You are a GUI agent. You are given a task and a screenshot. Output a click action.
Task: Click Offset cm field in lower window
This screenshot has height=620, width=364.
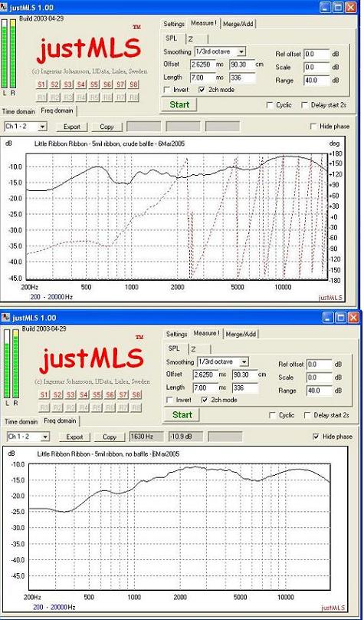[x=244, y=374]
